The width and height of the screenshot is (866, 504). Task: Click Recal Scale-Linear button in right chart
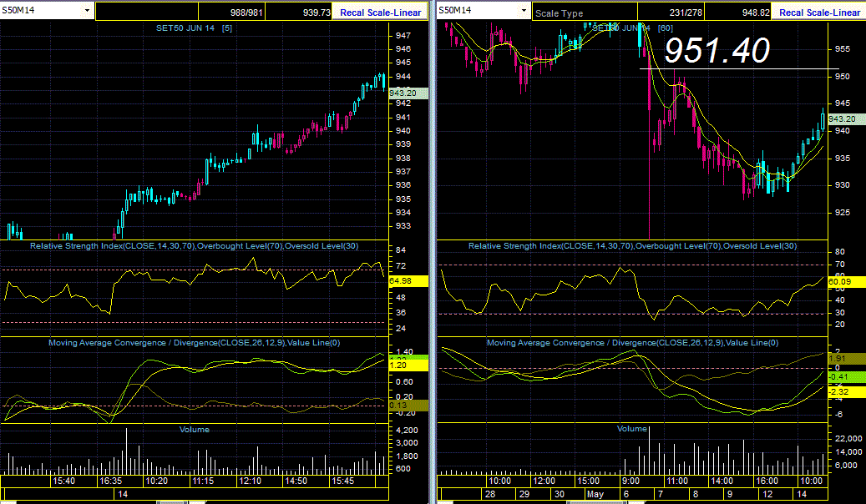[x=819, y=13]
